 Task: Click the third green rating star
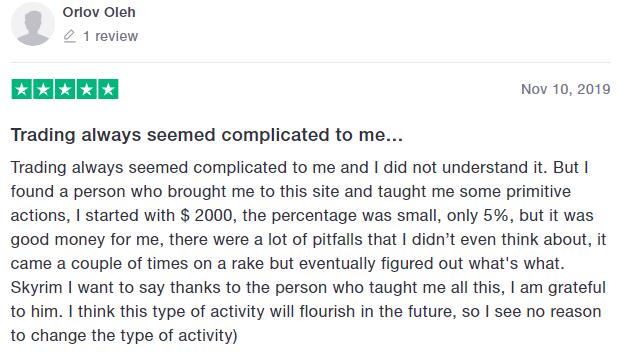point(65,89)
